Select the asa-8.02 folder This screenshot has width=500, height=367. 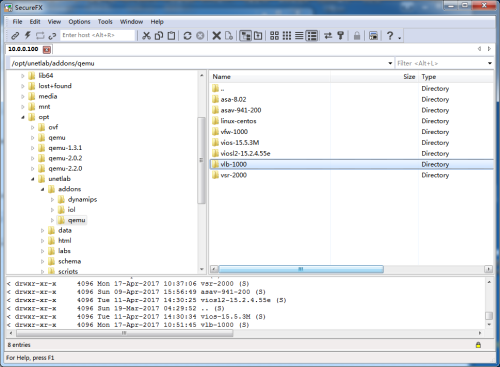pyautogui.click(x=233, y=100)
